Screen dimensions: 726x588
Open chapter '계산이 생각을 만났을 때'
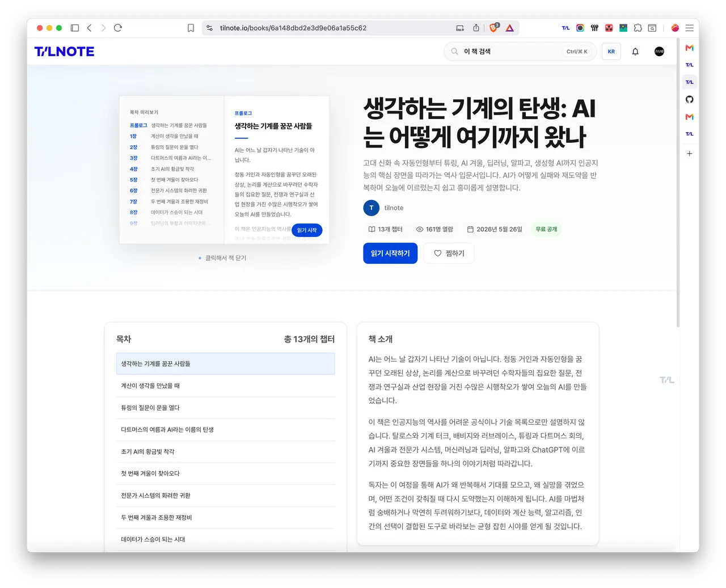[226, 386]
